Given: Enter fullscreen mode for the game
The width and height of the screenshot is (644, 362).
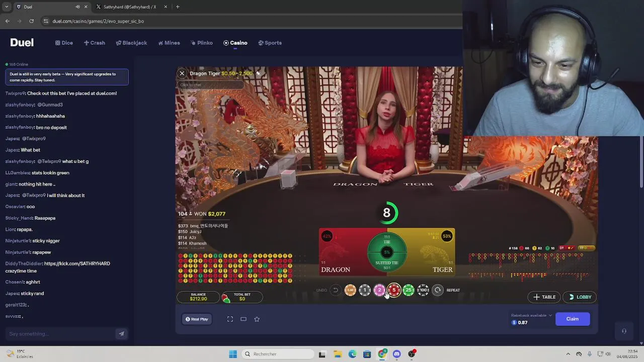Looking at the screenshot, I should point(230,319).
